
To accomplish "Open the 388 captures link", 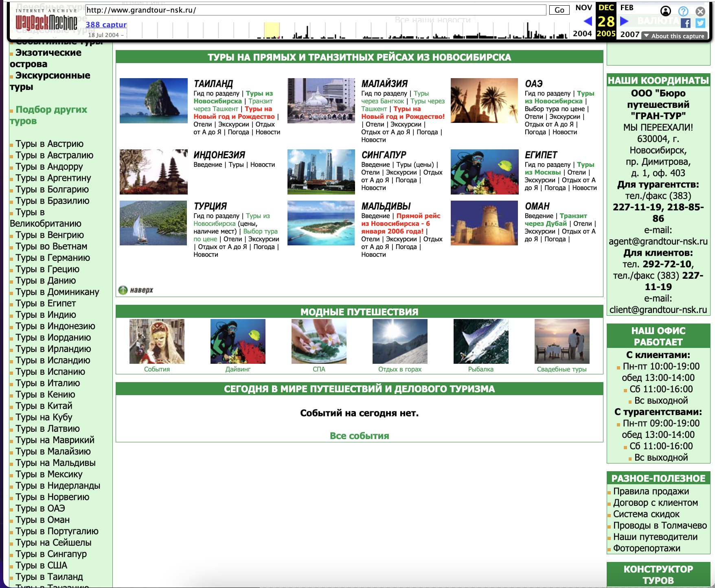I will click(x=106, y=24).
